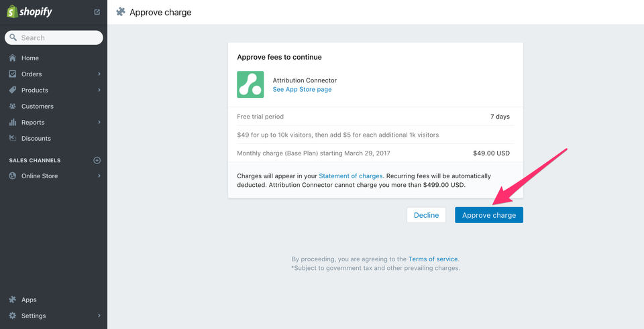The width and height of the screenshot is (644, 329).
Task: Focus the Search input field
Action: pyautogui.click(x=58, y=38)
